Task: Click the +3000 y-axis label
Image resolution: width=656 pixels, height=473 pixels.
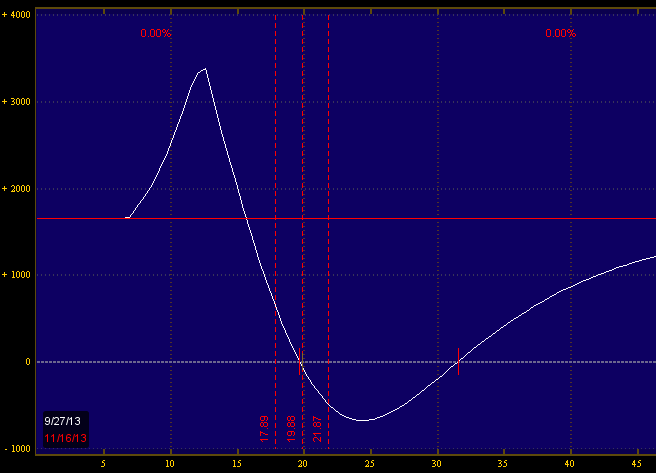Action: coord(15,102)
